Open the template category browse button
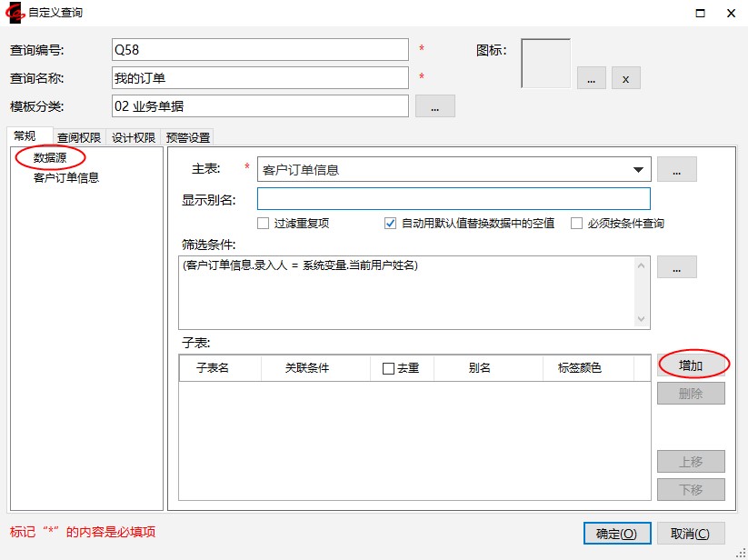Image resolution: width=748 pixels, height=560 pixels. click(x=434, y=106)
